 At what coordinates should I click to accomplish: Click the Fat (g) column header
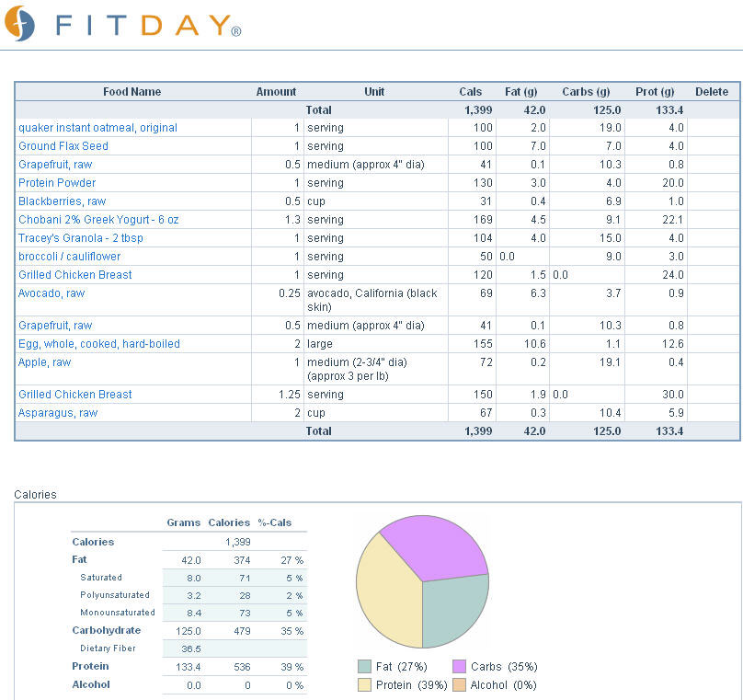[520, 91]
